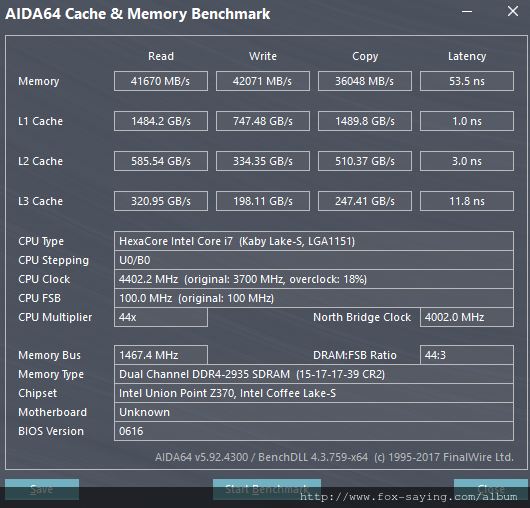Click the DRAM:FSB Ratio value 44:3
530x508 pixels.
point(467,355)
